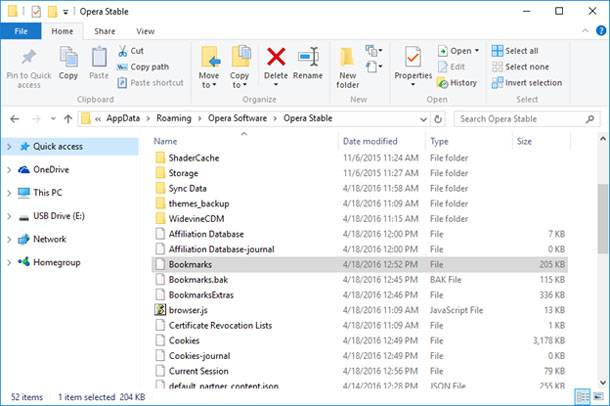Click the scroll down arrow

(603, 383)
